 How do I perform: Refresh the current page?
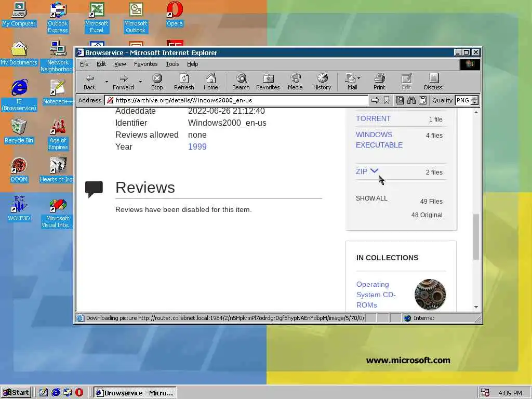tap(184, 82)
